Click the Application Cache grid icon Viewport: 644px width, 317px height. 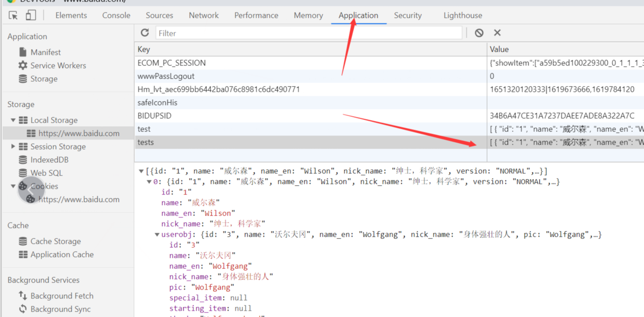click(23, 255)
